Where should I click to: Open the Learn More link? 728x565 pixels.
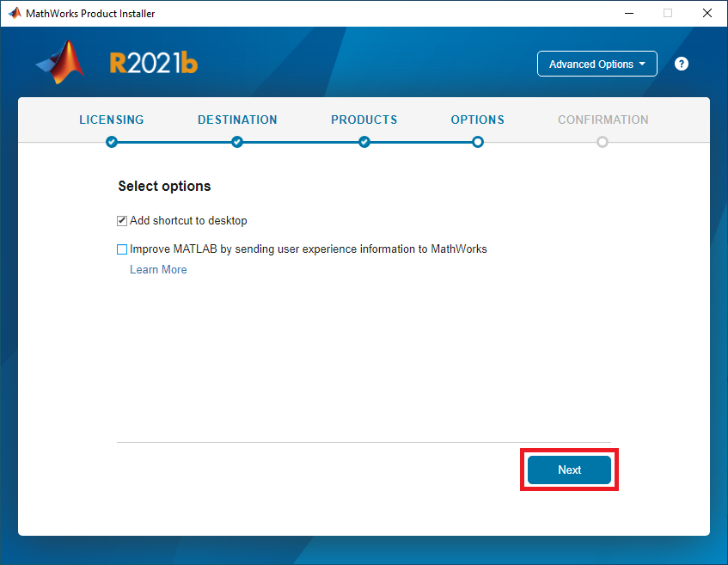point(158,269)
